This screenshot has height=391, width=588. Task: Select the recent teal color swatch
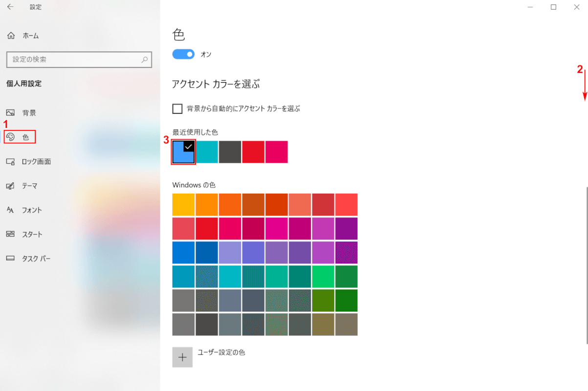click(207, 152)
